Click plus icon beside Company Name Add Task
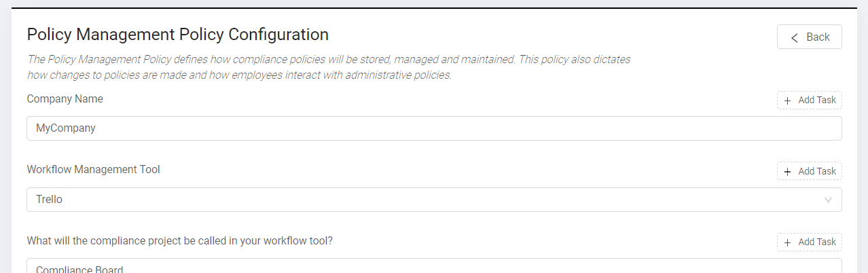This screenshot has width=868, height=273. coord(788,101)
